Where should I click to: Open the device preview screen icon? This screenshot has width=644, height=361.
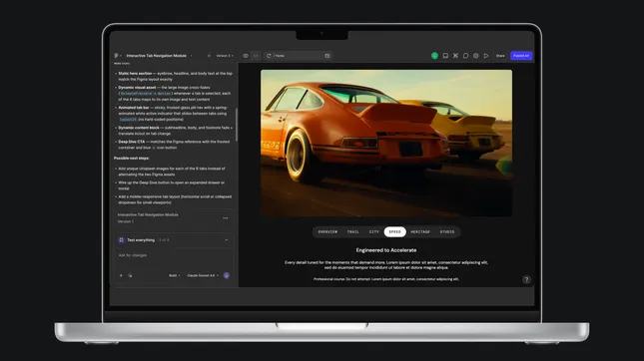pos(445,56)
